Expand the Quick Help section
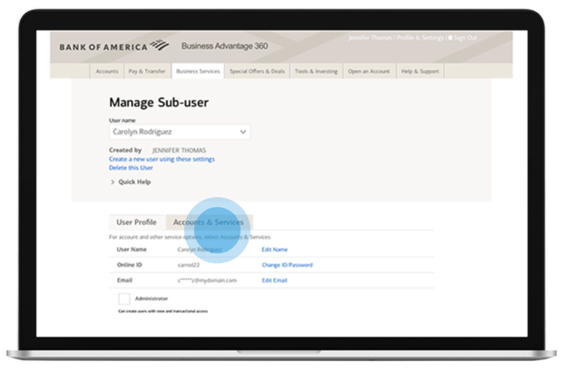The height and width of the screenshot is (370, 563). coord(130,182)
